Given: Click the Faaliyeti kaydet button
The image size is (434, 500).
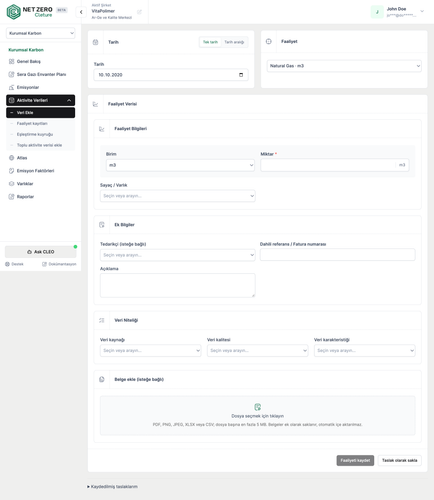Looking at the screenshot, I should point(355,460).
